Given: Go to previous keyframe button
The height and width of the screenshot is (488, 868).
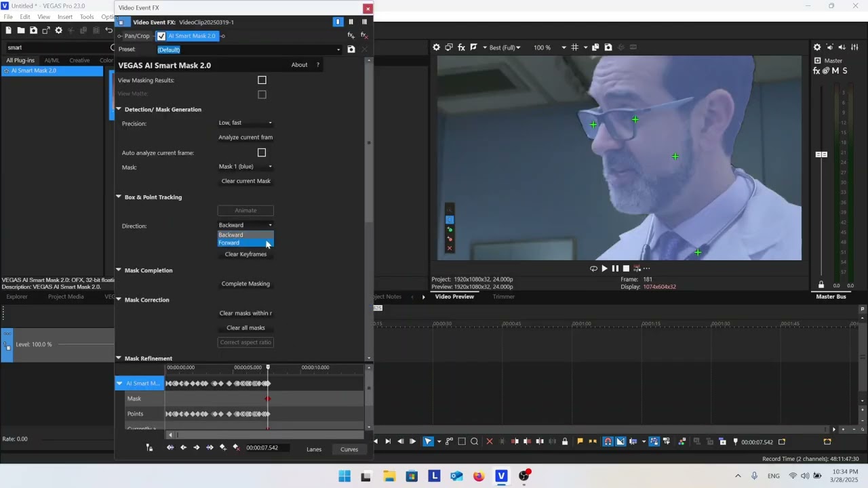Looking at the screenshot, I should pos(183,447).
